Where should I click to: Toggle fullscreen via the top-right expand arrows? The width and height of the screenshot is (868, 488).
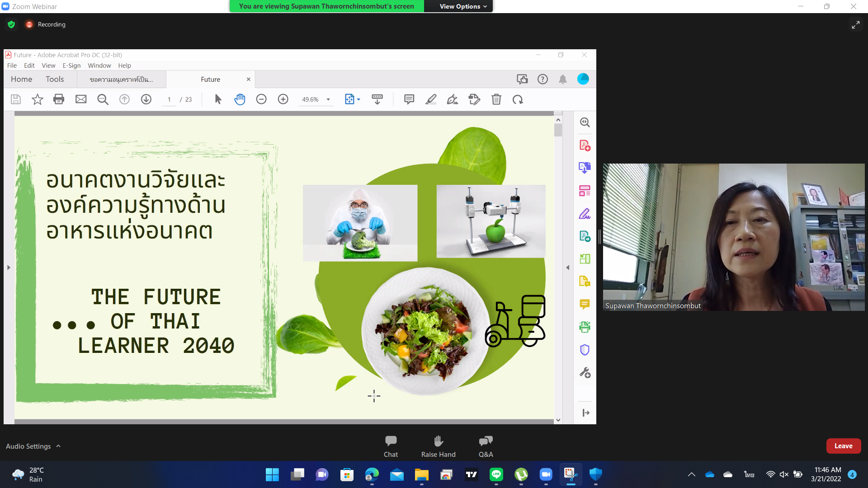tap(855, 25)
